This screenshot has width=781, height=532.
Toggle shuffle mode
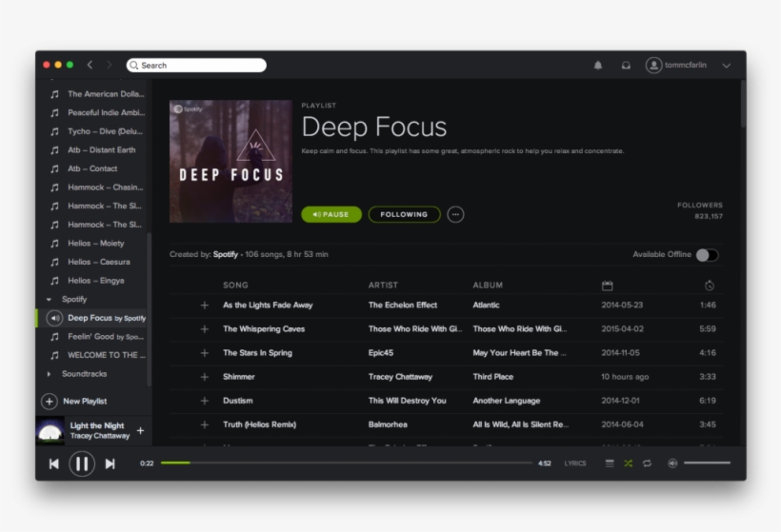click(x=628, y=463)
